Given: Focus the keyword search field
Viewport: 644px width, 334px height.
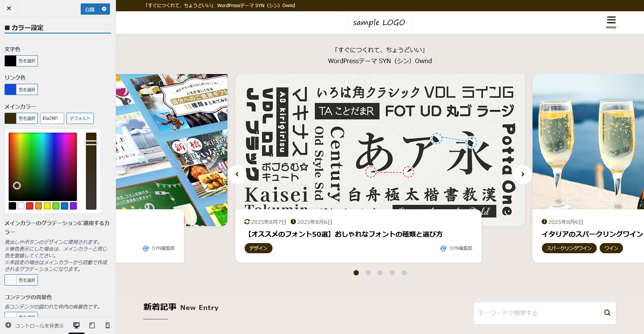Looking at the screenshot, I should coord(537,313).
